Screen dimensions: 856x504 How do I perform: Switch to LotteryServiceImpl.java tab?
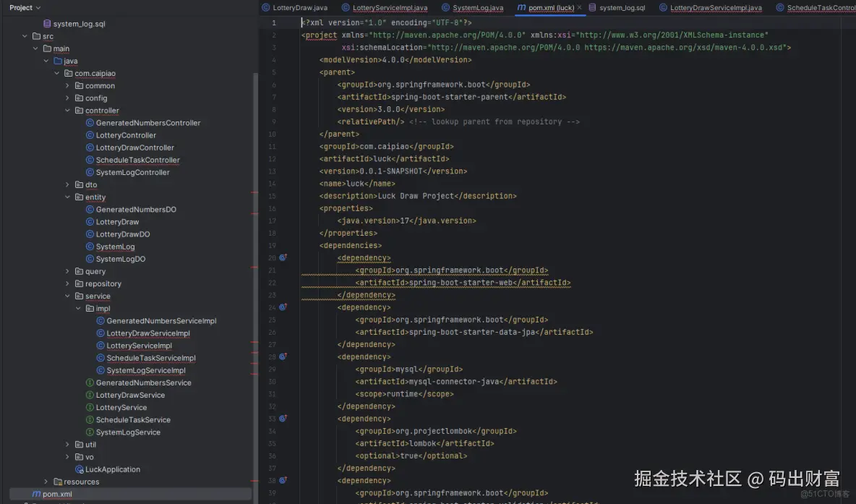coord(385,8)
